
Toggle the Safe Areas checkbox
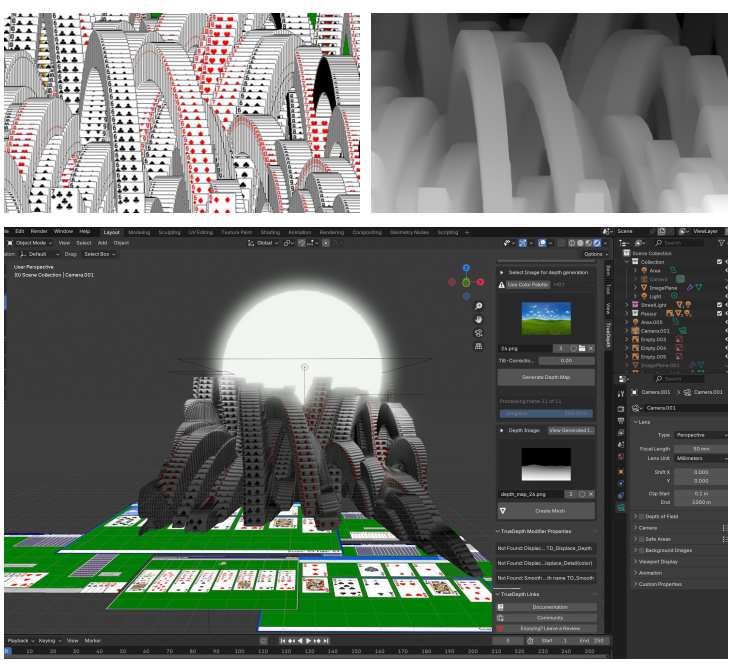pyautogui.click(x=641, y=539)
